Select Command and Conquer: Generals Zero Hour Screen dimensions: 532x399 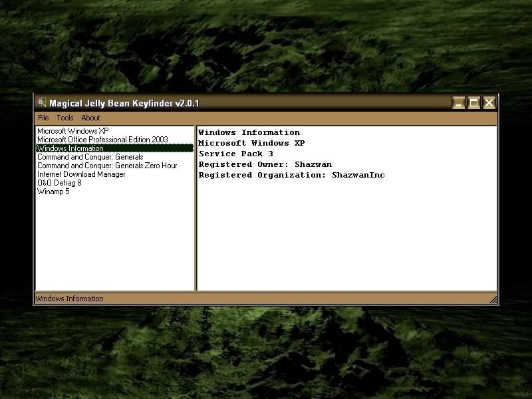tap(114, 165)
